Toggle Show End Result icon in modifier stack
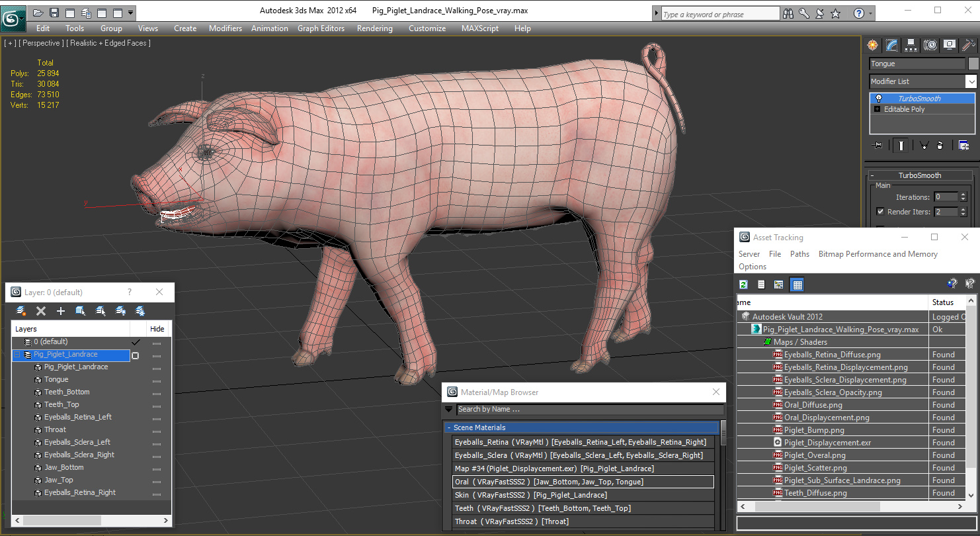 901,146
